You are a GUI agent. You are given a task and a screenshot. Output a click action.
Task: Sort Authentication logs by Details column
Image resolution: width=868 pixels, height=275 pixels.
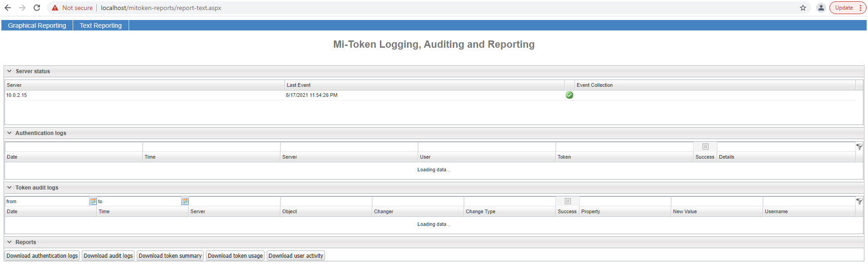pyautogui.click(x=786, y=157)
